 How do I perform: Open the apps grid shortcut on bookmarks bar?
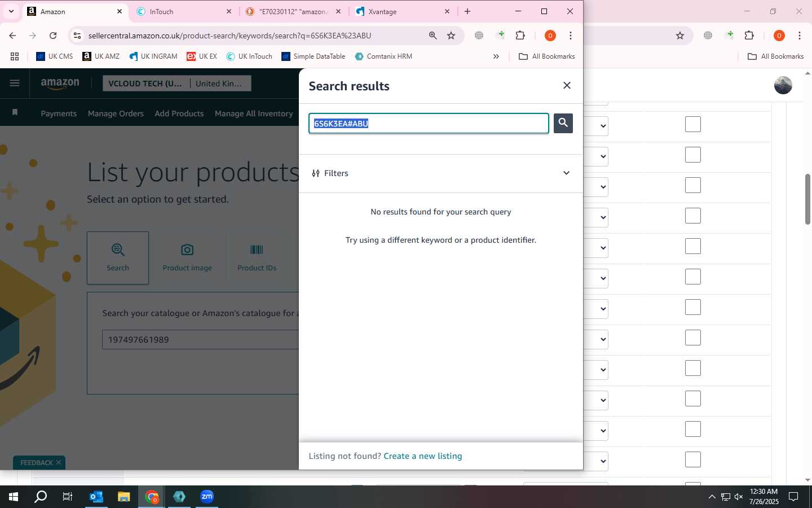pyautogui.click(x=15, y=56)
